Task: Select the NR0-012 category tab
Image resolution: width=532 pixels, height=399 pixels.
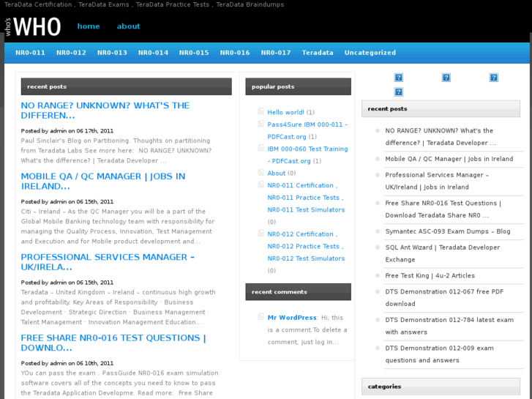Action: point(71,53)
